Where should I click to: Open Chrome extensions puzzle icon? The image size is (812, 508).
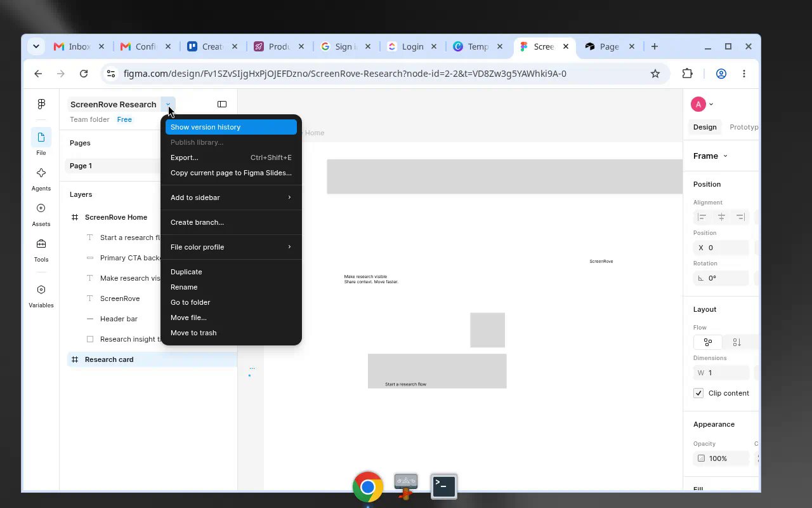pos(688,74)
